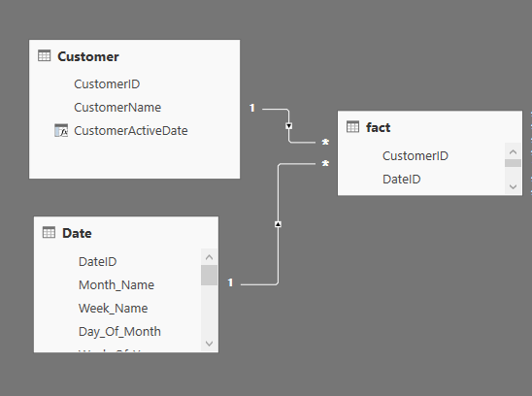The image size is (532, 396).
Task: Select the CustomerID field in fact table
Action: pos(416,155)
